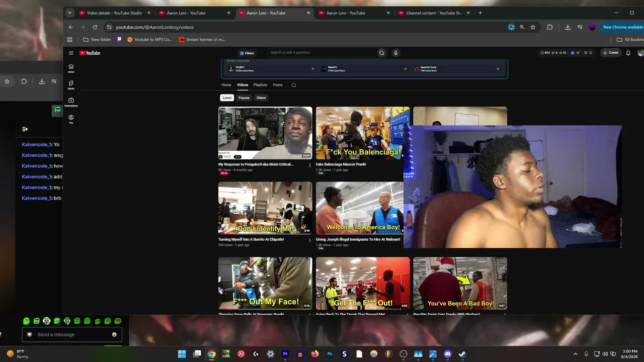
Task: Open the Walmart illegal immigrants video thumbnail
Action: click(x=360, y=208)
